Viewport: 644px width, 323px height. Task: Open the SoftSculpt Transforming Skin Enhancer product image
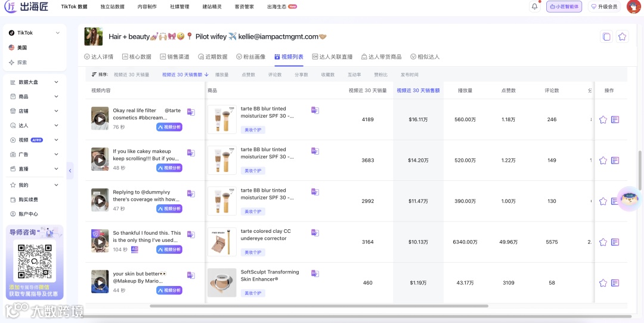coord(222,282)
